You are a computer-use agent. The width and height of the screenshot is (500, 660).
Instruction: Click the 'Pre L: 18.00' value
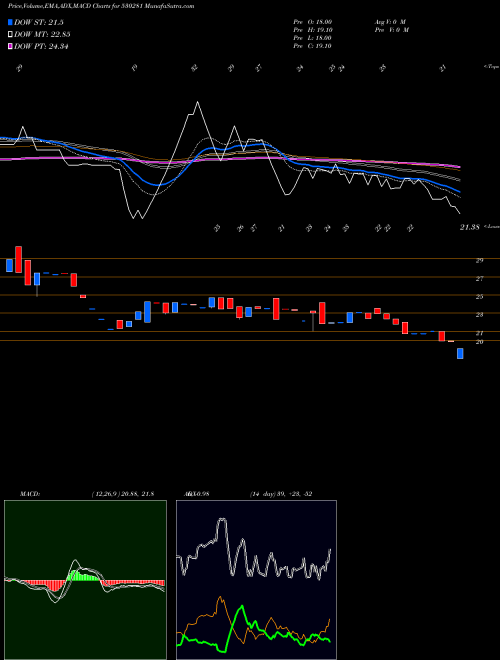[x=313, y=38]
